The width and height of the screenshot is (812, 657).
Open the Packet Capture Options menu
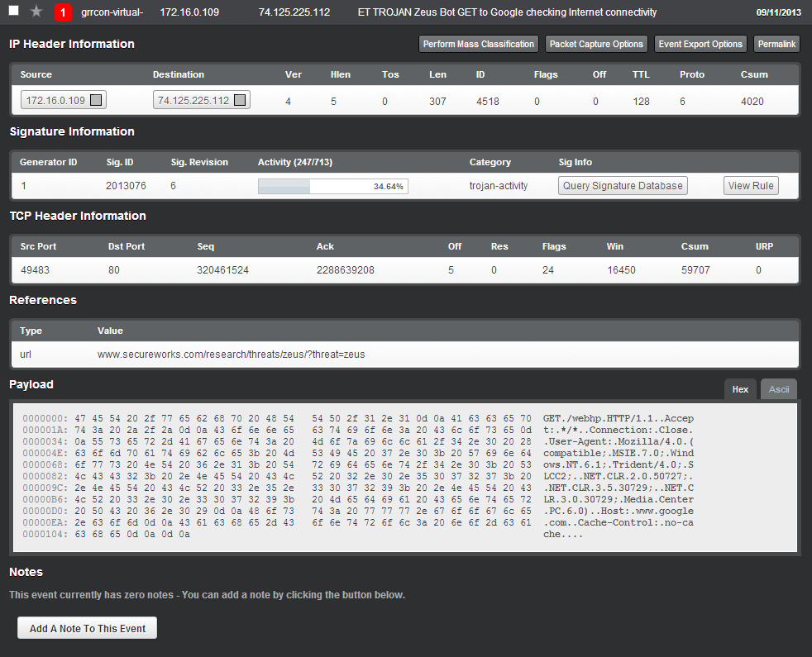[596, 44]
